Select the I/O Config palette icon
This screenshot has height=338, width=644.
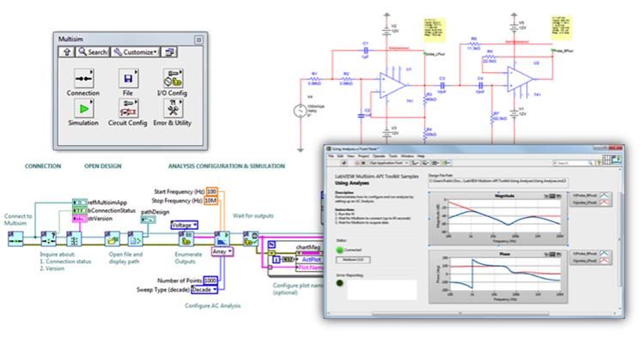[173, 78]
